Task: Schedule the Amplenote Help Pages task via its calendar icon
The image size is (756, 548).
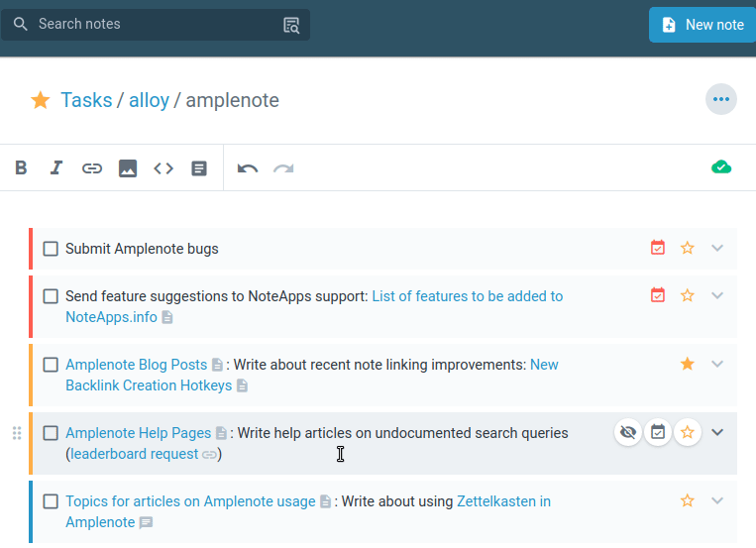Action: pyautogui.click(x=658, y=432)
